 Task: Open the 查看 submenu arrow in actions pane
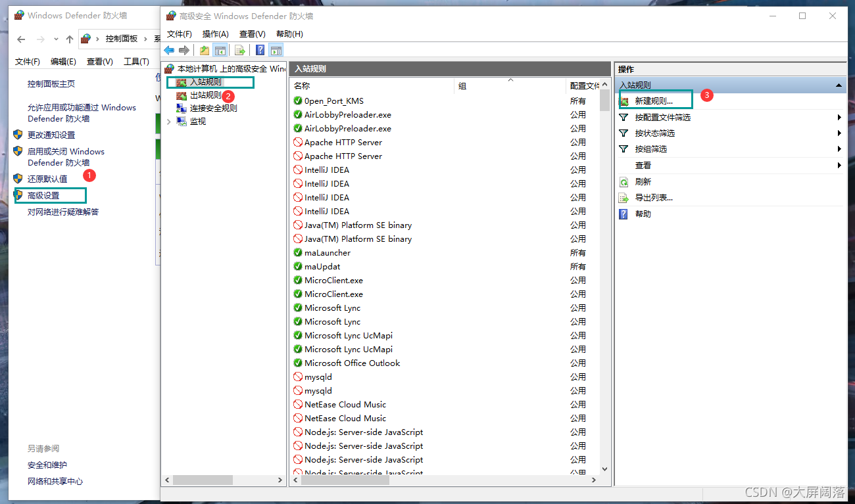840,166
